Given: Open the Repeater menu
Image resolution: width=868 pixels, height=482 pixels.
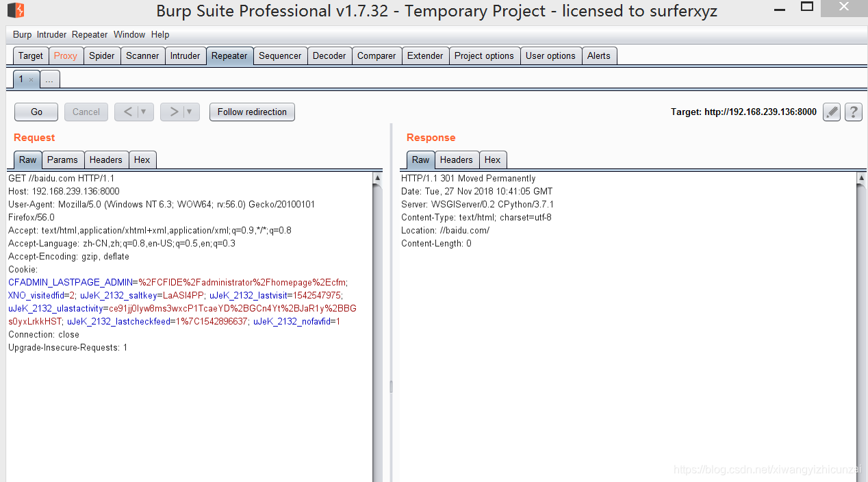Looking at the screenshot, I should [90, 34].
